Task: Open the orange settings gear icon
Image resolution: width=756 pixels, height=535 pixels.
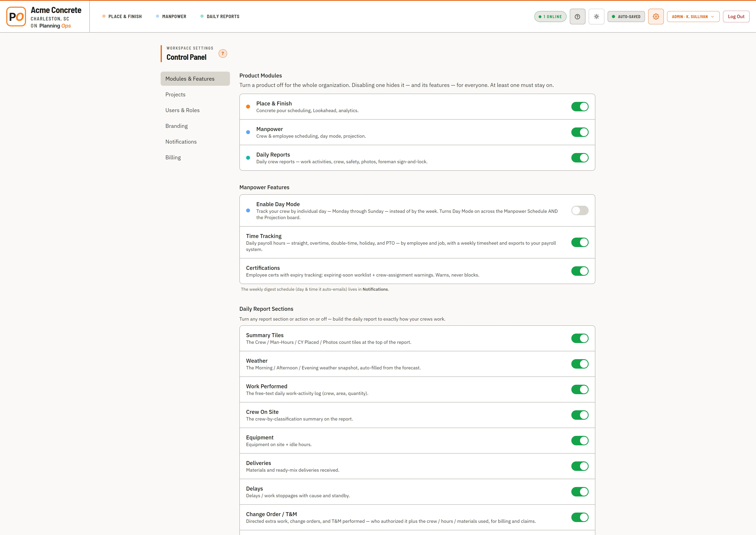Action: 656,17
